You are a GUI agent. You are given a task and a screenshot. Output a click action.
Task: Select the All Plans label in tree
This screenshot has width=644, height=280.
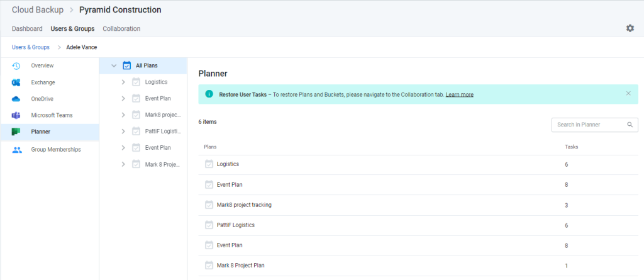147,66
